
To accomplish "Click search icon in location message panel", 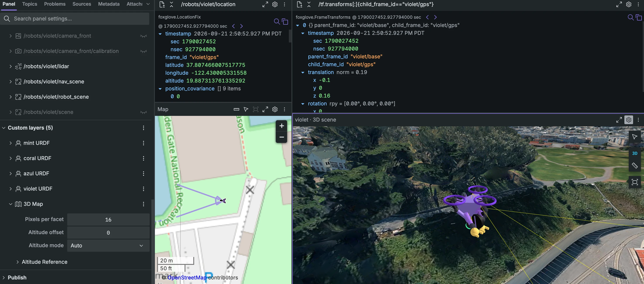I will (x=277, y=22).
